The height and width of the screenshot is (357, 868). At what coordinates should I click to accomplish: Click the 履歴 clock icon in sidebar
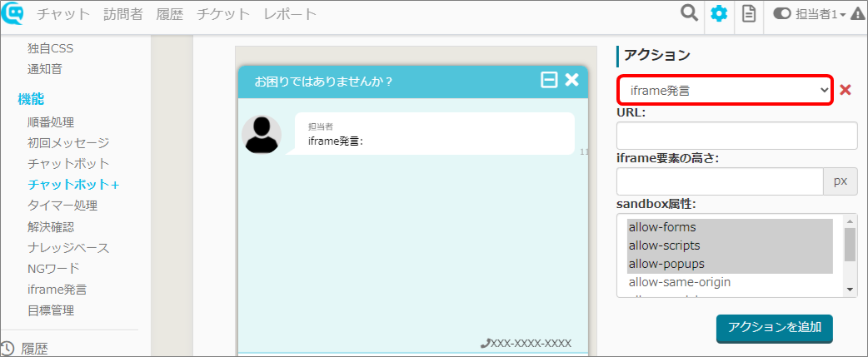click(x=7, y=349)
